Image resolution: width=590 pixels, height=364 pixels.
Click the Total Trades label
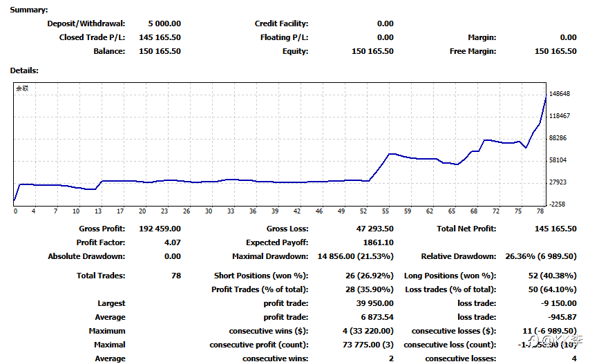(101, 276)
